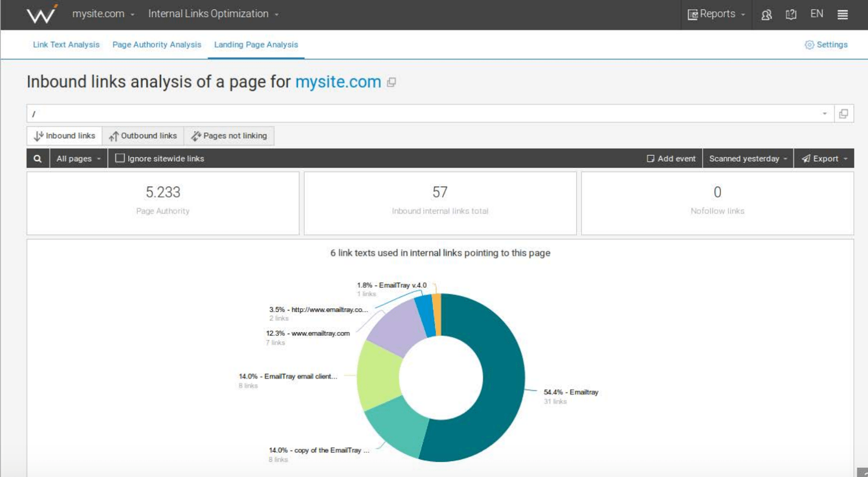Click the '54.4% - Emailtray' label
Image resolution: width=868 pixels, height=477 pixels.
pos(571,392)
